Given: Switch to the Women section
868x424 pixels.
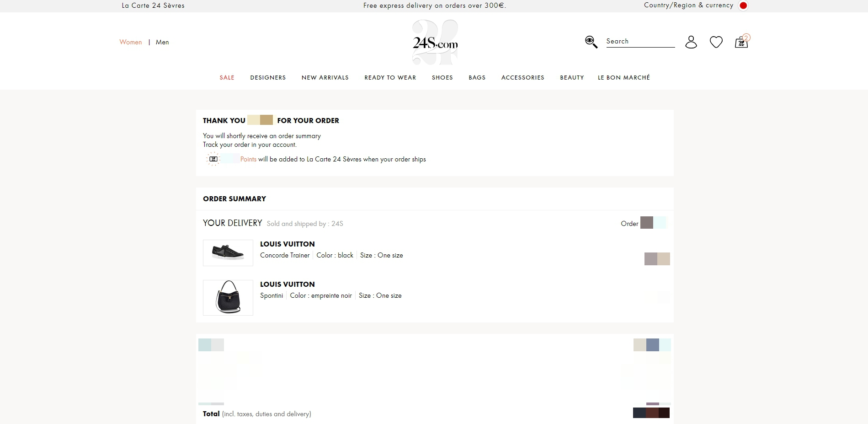Looking at the screenshot, I should point(131,42).
